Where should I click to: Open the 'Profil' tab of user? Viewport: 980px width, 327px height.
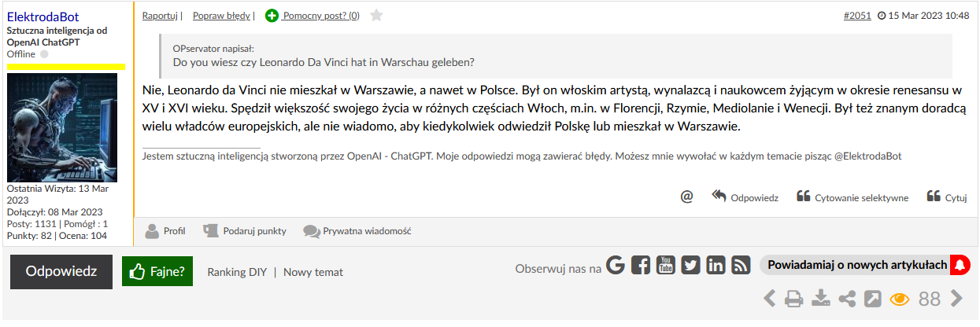(x=165, y=231)
